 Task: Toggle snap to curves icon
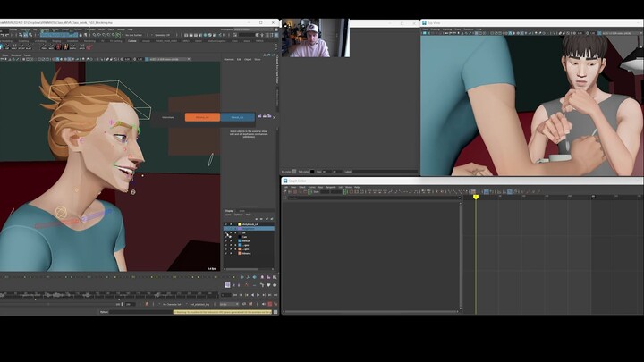[x=99, y=35]
